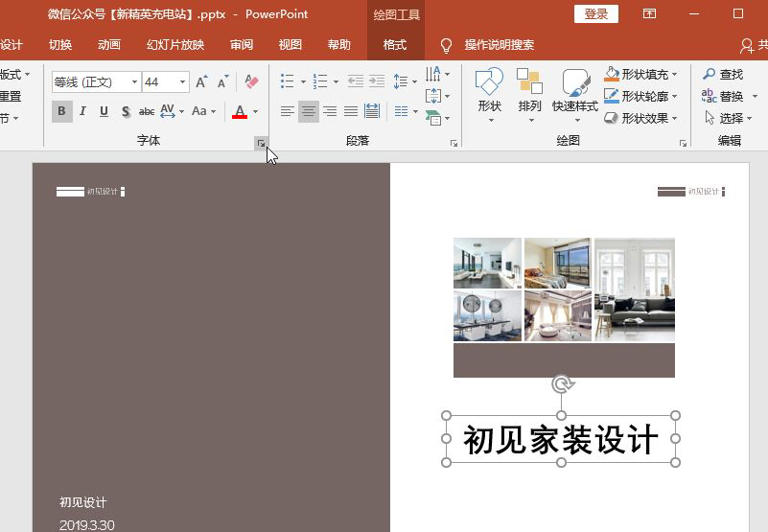Apply text shadow effect
Viewport: 768px width, 532px height.
point(125,111)
